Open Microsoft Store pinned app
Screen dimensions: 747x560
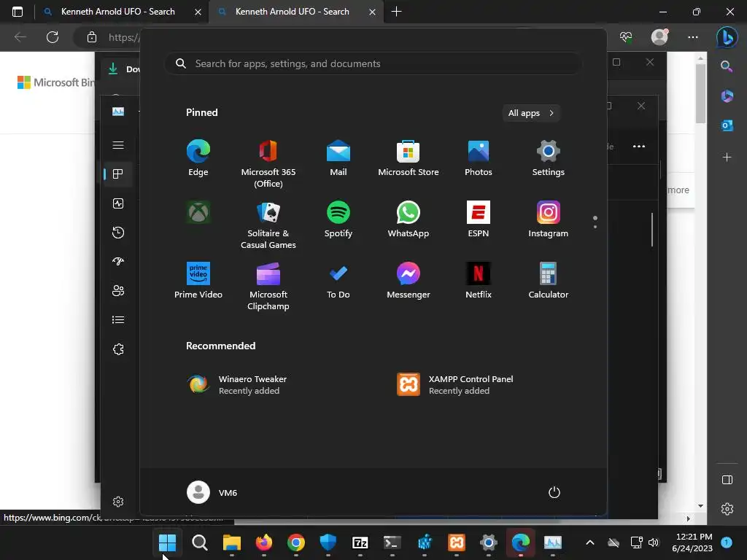409,158
